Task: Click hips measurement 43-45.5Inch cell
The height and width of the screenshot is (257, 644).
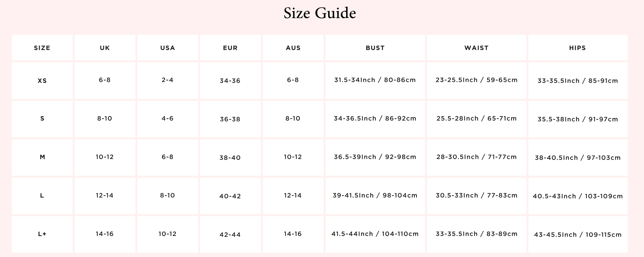Action: [x=577, y=235]
